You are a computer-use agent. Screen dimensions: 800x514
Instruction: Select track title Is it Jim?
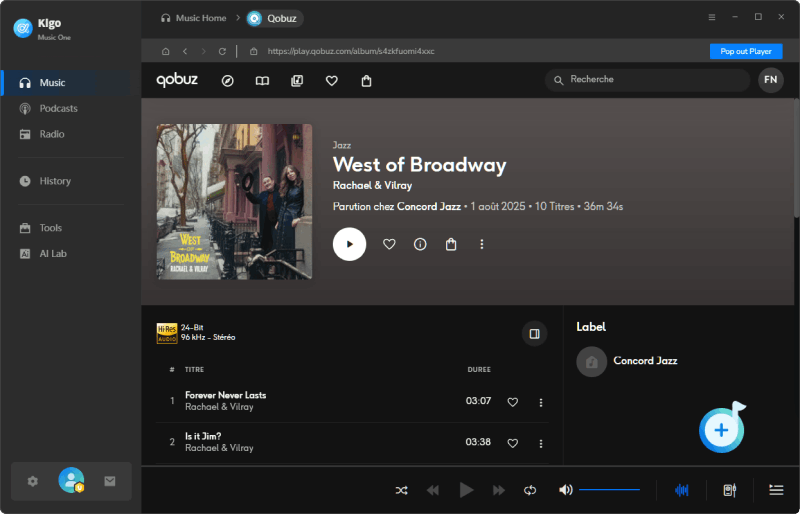point(203,436)
